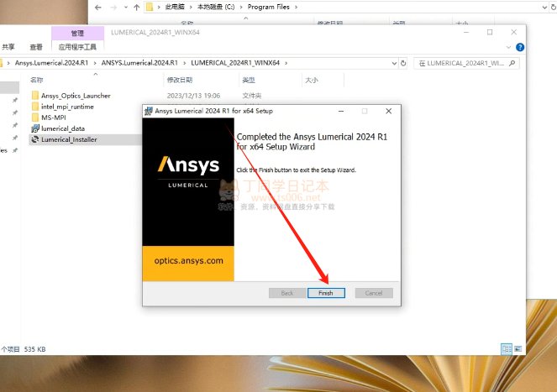Expand the ANSYS.Lumerical.2024.R1 breadcrumb arrow
The width and height of the screenshot is (557, 392).
pos(184,63)
